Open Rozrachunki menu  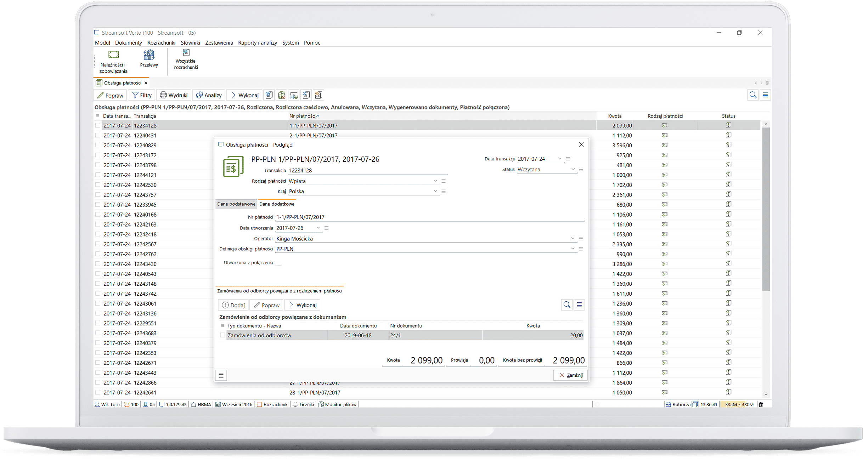point(161,43)
